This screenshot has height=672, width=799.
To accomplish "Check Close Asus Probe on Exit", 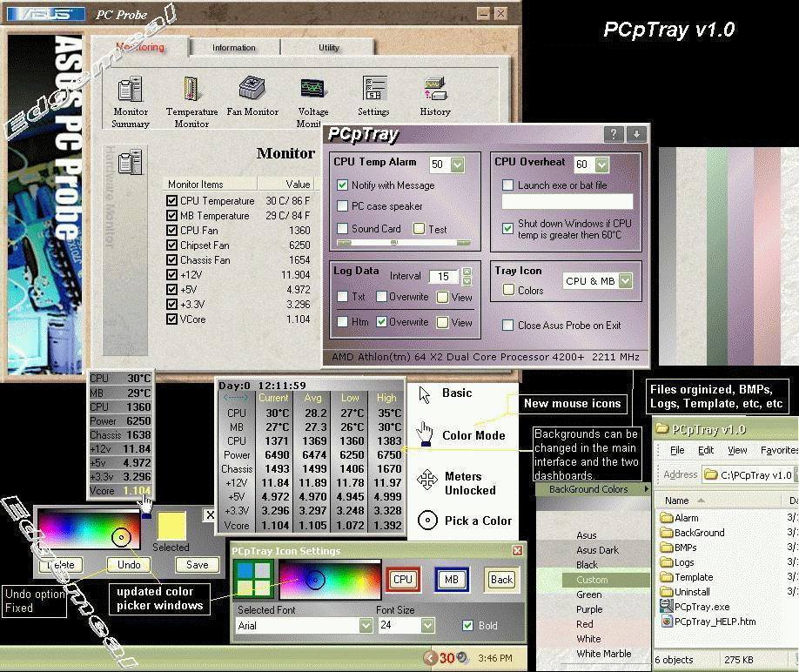I will point(507,325).
